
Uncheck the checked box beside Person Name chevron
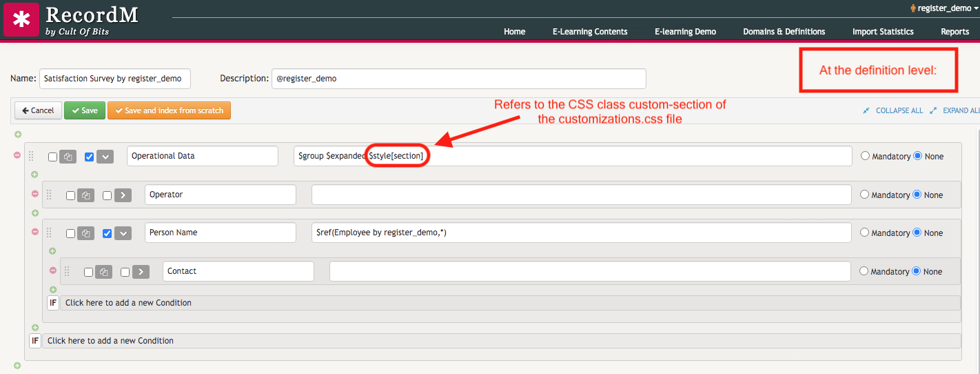pos(107,233)
